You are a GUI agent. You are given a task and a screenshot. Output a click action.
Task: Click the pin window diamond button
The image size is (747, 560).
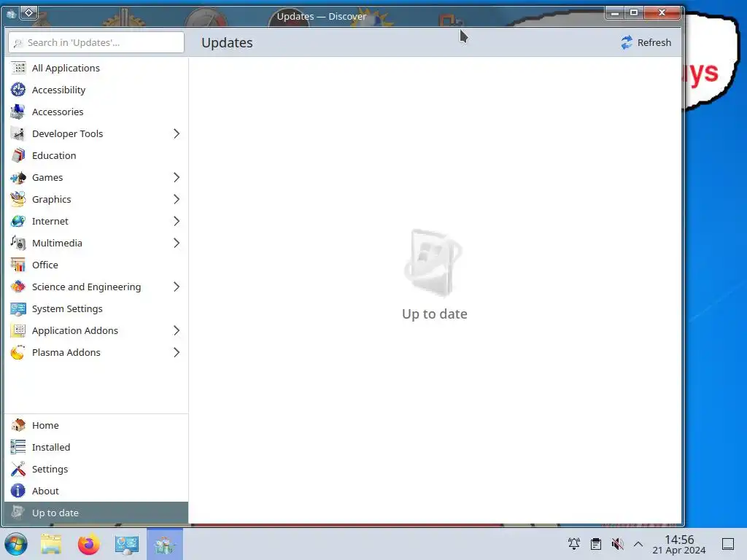pos(28,13)
